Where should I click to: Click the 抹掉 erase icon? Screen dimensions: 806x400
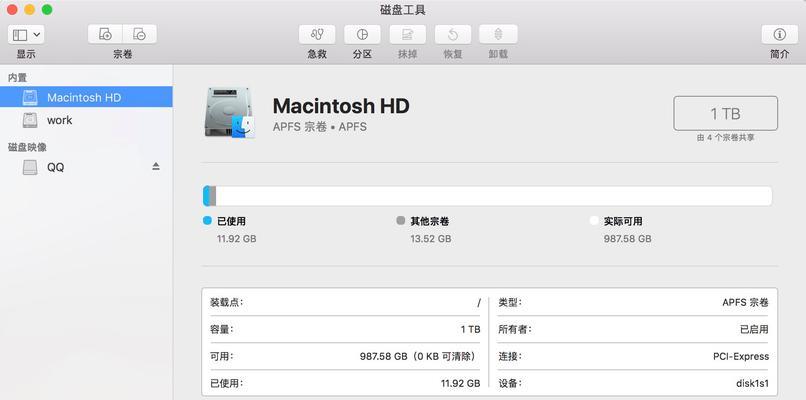click(408, 34)
